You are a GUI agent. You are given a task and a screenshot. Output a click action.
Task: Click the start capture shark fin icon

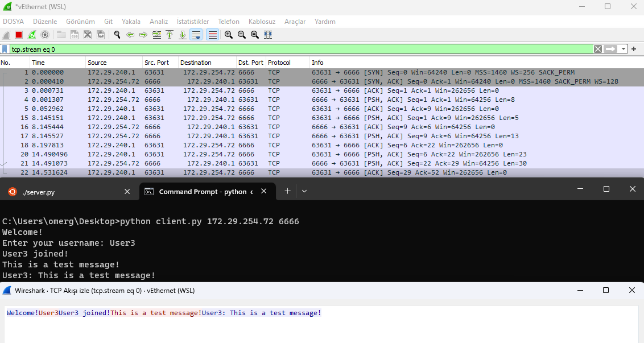[x=6, y=35]
